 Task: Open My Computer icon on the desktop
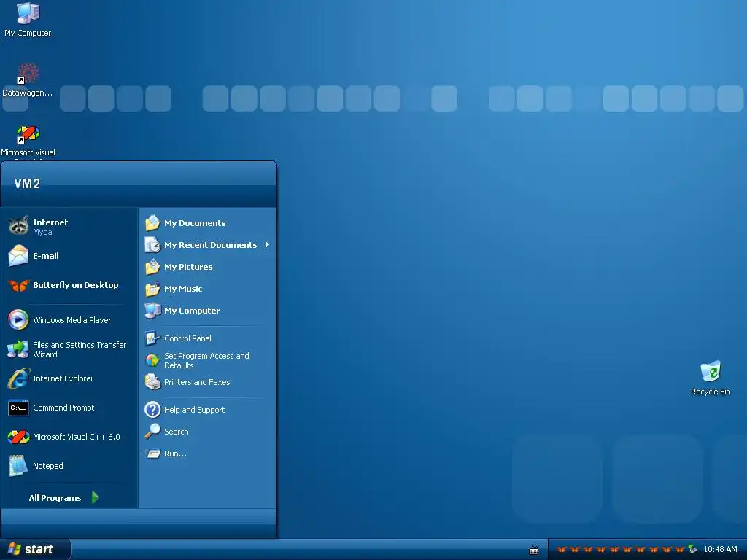click(28, 20)
